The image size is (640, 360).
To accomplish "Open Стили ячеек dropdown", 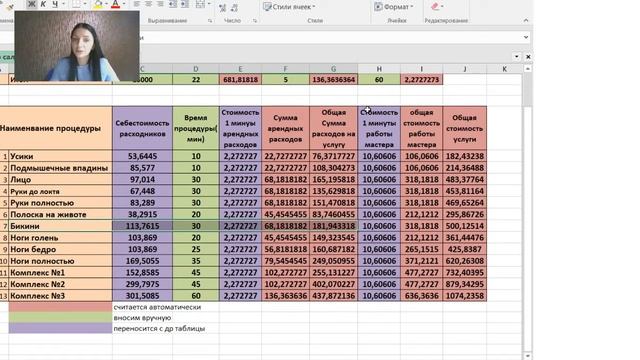I will (x=289, y=7).
